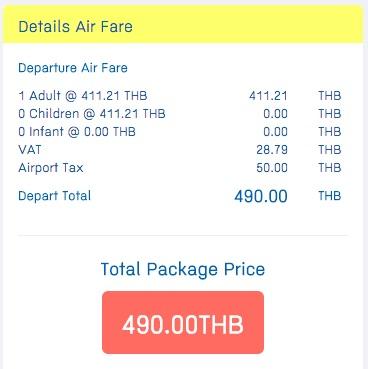Click the yellow Details Air Fare header
The height and width of the screenshot is (369, 368).
[x=183, y=24]
